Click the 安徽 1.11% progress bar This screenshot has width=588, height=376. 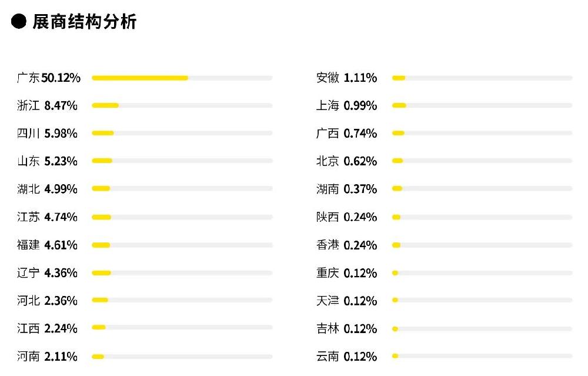pos(482,78)
